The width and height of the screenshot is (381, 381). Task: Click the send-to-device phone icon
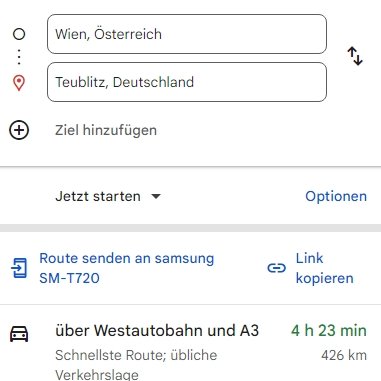(x=19, y=268)
